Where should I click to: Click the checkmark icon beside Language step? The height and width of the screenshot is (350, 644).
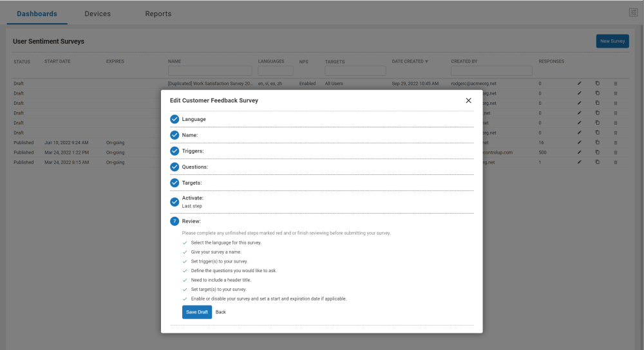coord(175,119)
